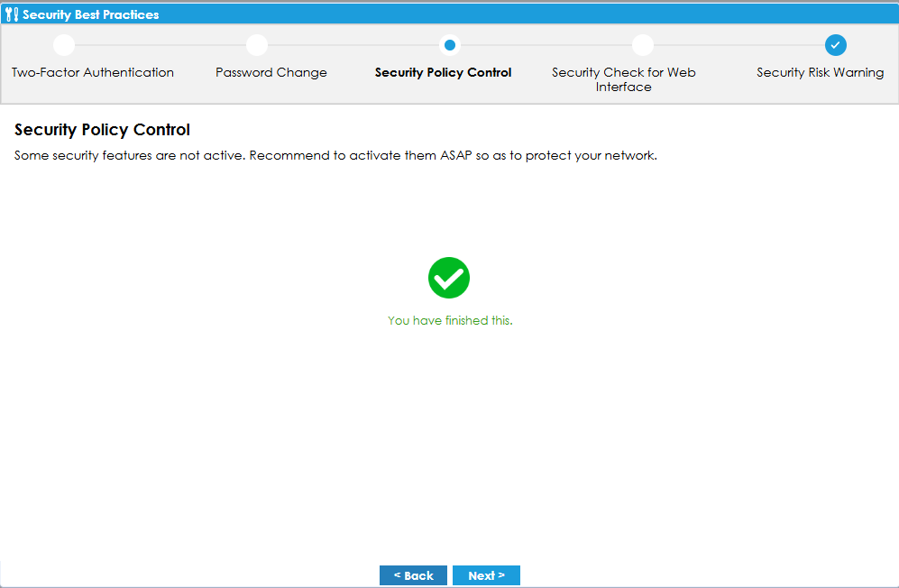Click progress line between Two-Factor Authentication and Password Change
Screen dimensions: 899x588
(x=161, y=45)
